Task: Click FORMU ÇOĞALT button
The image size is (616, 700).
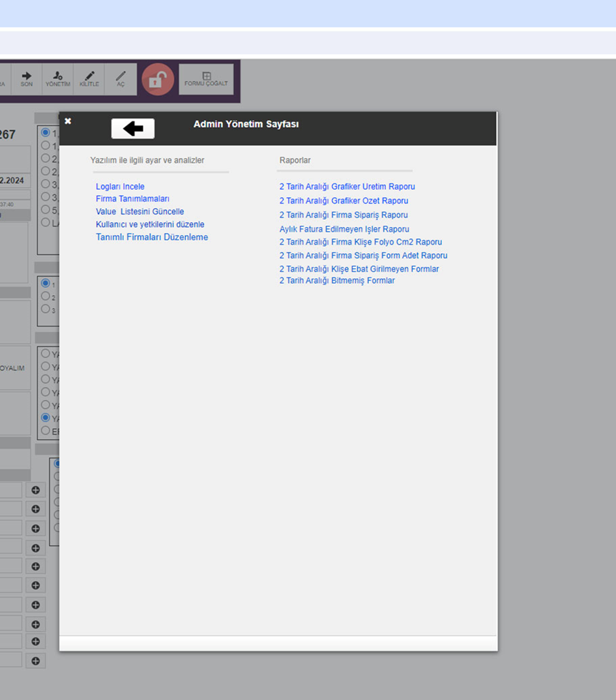Action: click(206, 79)
